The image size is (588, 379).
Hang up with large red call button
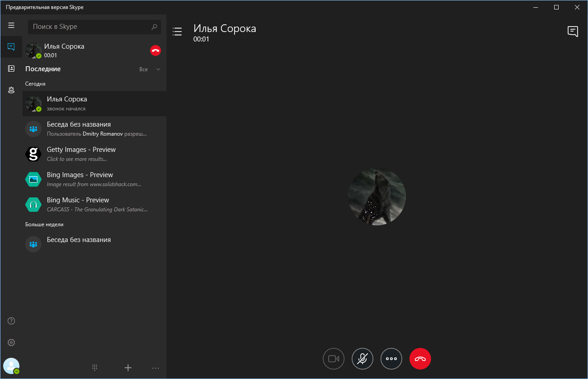(x=420, y=359)
